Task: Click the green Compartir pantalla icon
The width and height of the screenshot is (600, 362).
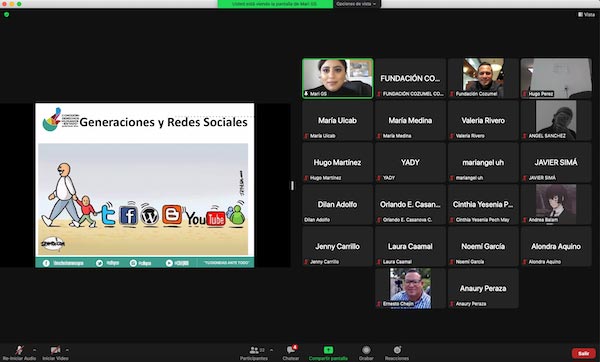Action: (x=328, y=350)
